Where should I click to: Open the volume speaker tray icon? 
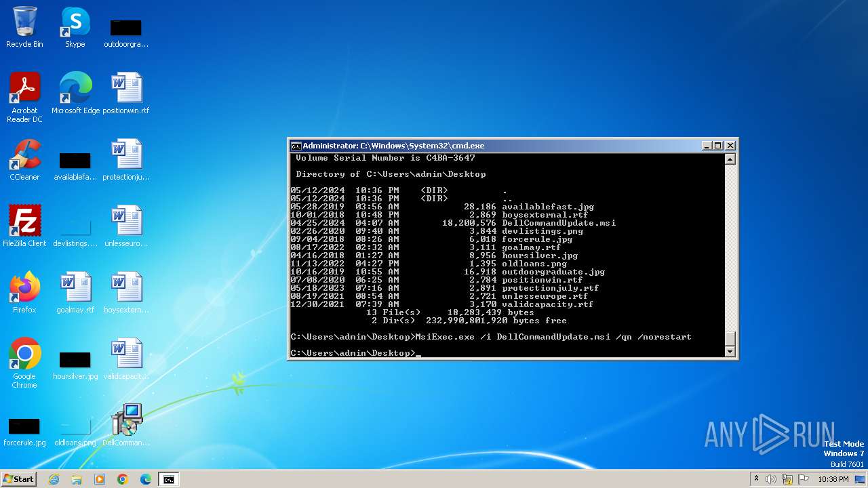(771, 479)
